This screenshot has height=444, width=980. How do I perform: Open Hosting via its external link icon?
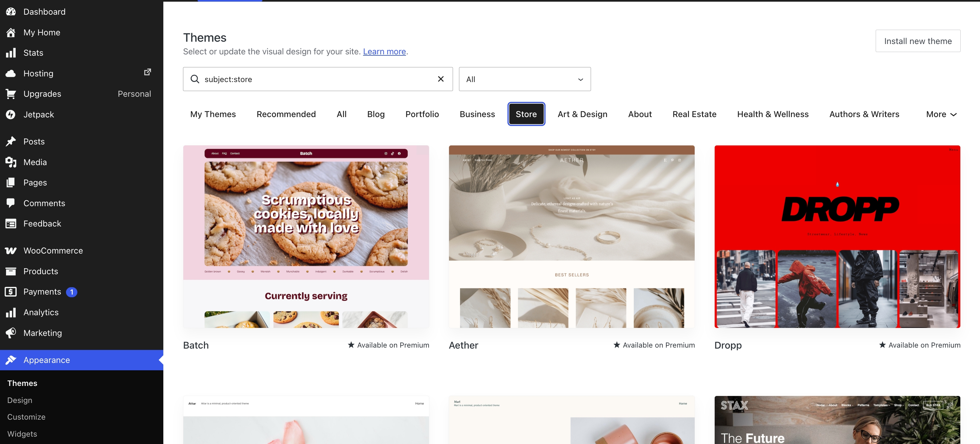click(x=148, y=72)
